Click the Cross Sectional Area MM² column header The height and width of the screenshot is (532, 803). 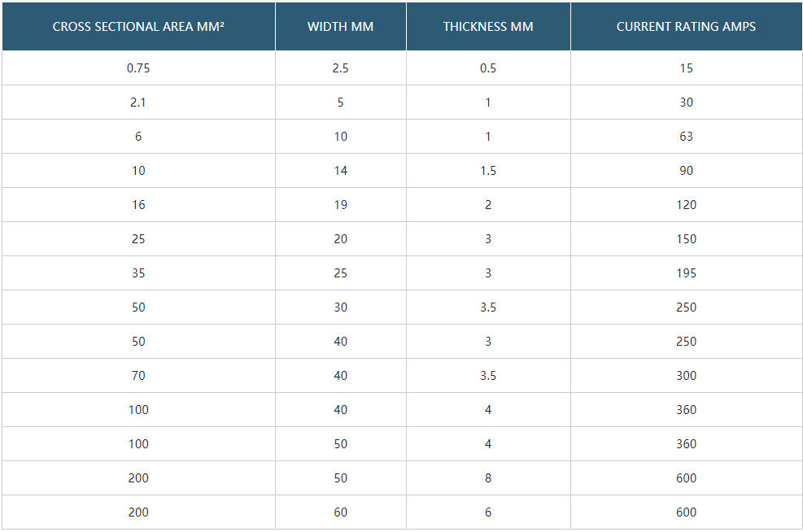tap(138, 26)
